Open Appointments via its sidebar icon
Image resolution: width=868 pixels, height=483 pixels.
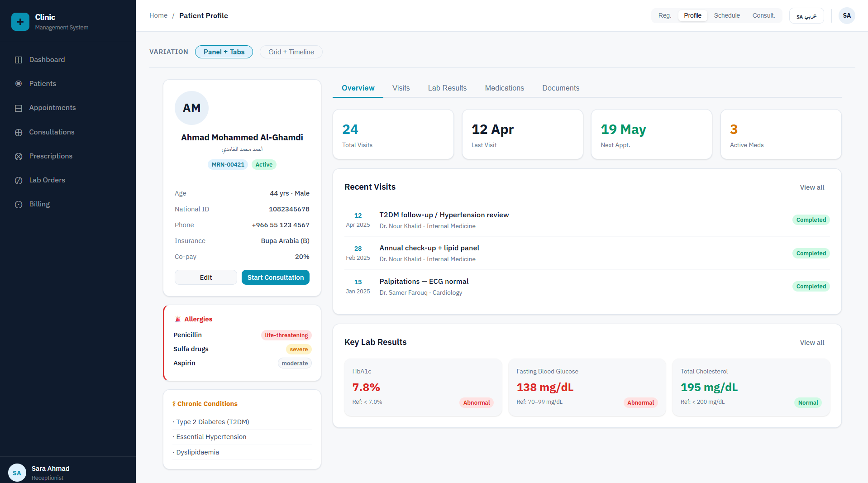tap(19, 108)
